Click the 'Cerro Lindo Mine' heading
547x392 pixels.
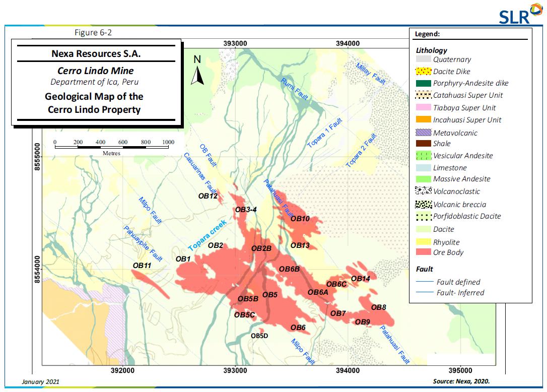pos(95,71)
